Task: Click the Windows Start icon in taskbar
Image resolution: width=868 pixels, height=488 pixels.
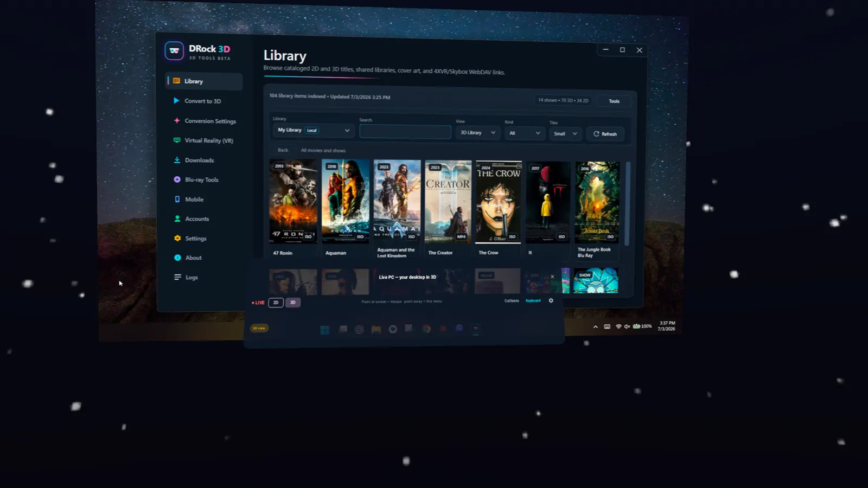Action: tap(325, 330)
